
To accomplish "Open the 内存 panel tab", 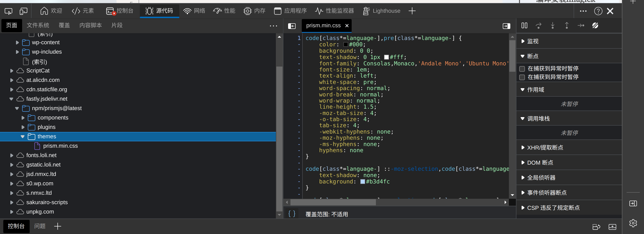I will tap(254, 11).
